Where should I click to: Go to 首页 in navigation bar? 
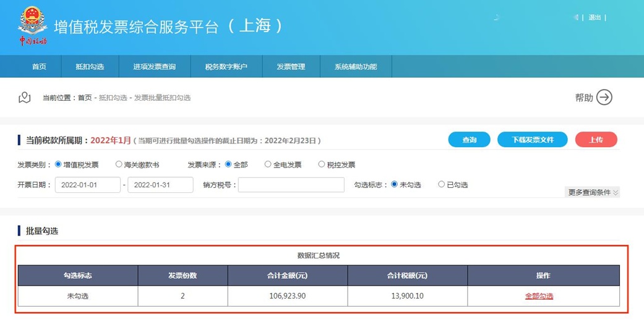coord(39,67)
